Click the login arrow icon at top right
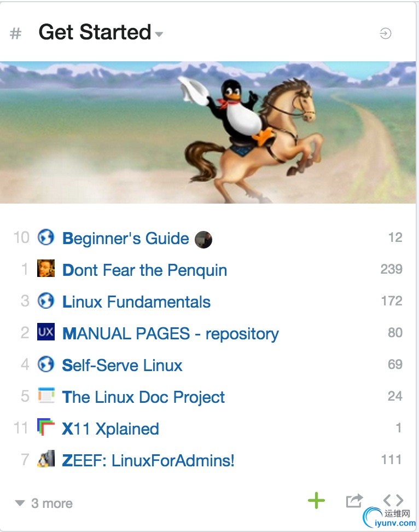The height and width of the screenshot is (532, 419). coord(386,34)
